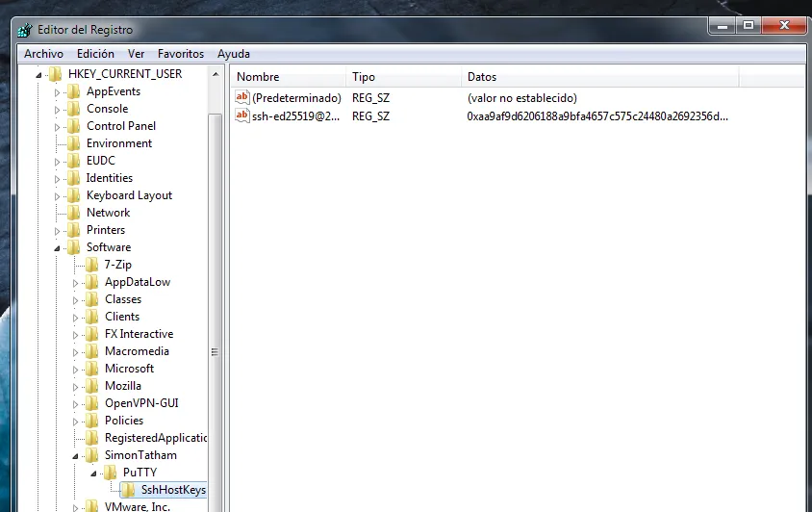This screenshot has width=812, height=512.
Task: Open the Favoritos menu
Action: point(181,54)
